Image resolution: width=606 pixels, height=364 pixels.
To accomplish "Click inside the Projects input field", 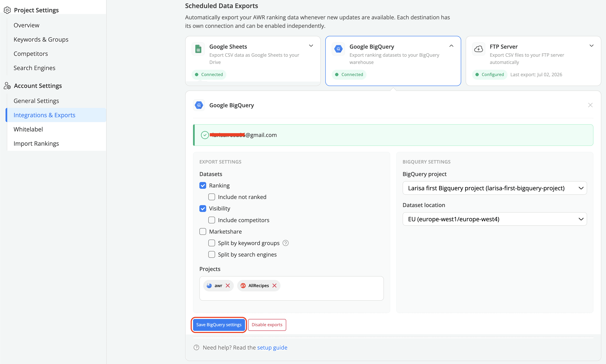I will coord(291,288).
